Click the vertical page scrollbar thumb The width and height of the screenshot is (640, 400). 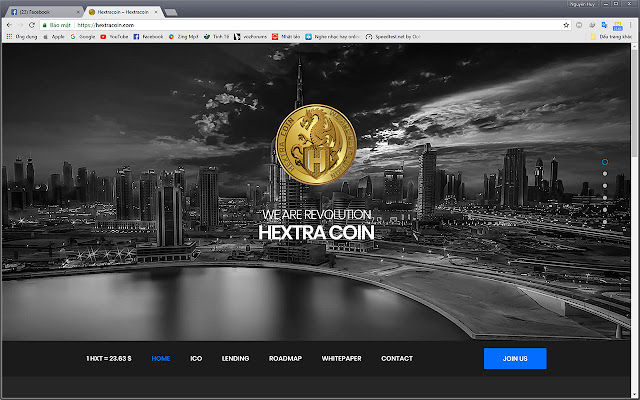pos(635,103)
